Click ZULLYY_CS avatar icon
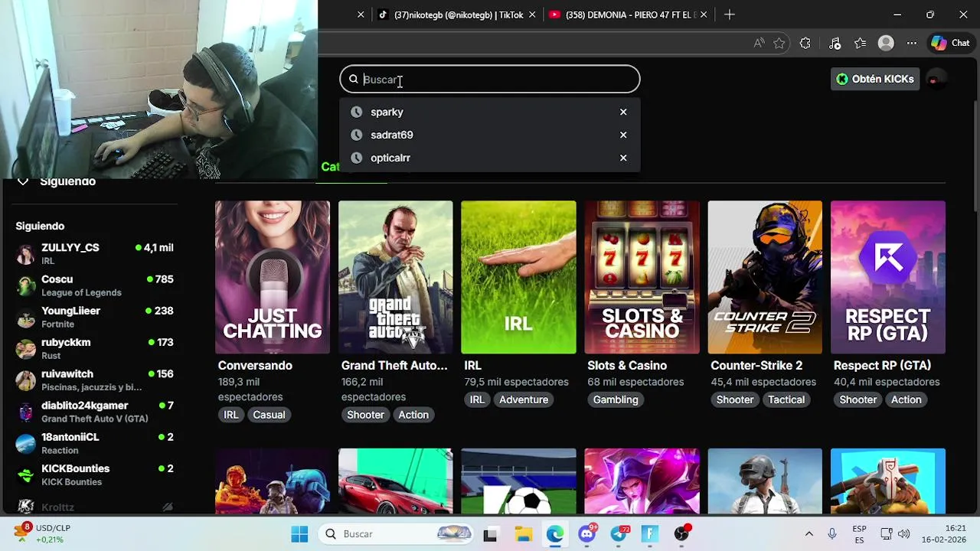Image resolution: width=980 pixels, height=551 pixels. [x=26, y=254]
